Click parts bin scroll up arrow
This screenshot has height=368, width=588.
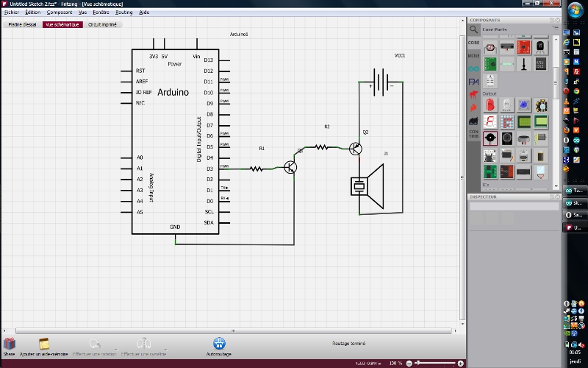tap(556, 39)
